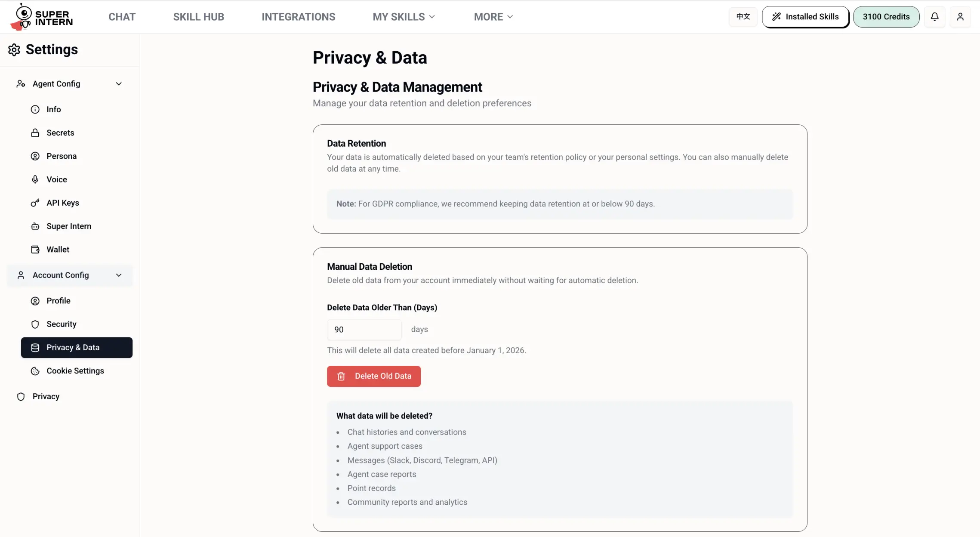The height and width of the screenshot is (537, 980).
Task: Click the Wallet icon in sidebar
Action: click(35, 249)
